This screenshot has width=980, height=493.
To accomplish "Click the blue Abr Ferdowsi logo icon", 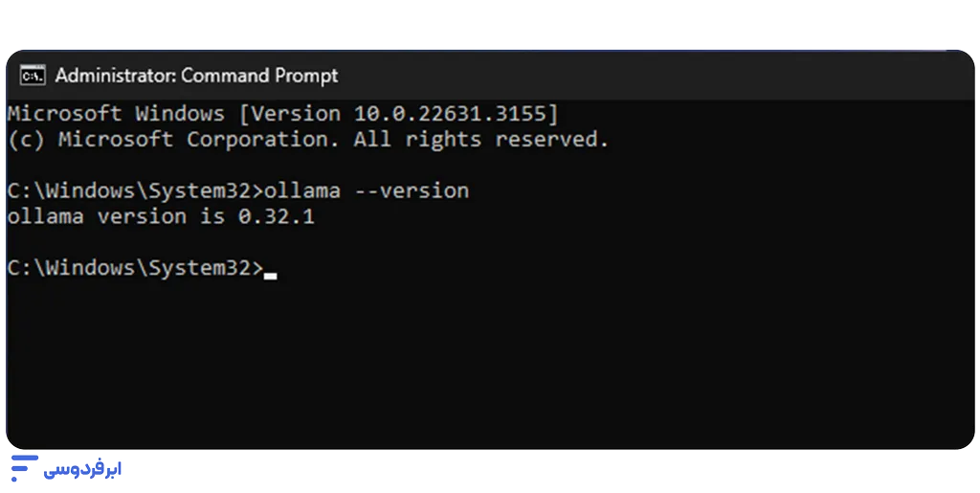I will point(24,468).
